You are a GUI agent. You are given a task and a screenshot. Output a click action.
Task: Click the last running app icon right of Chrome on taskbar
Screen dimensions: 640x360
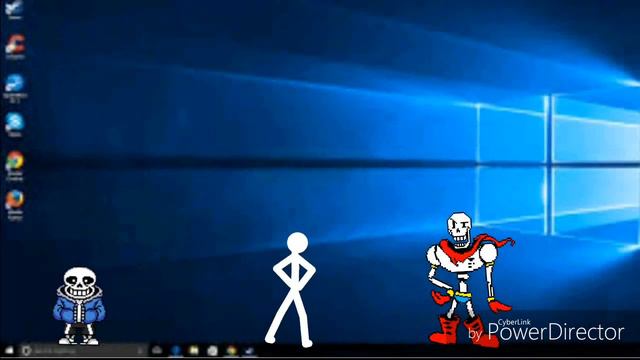249,350
